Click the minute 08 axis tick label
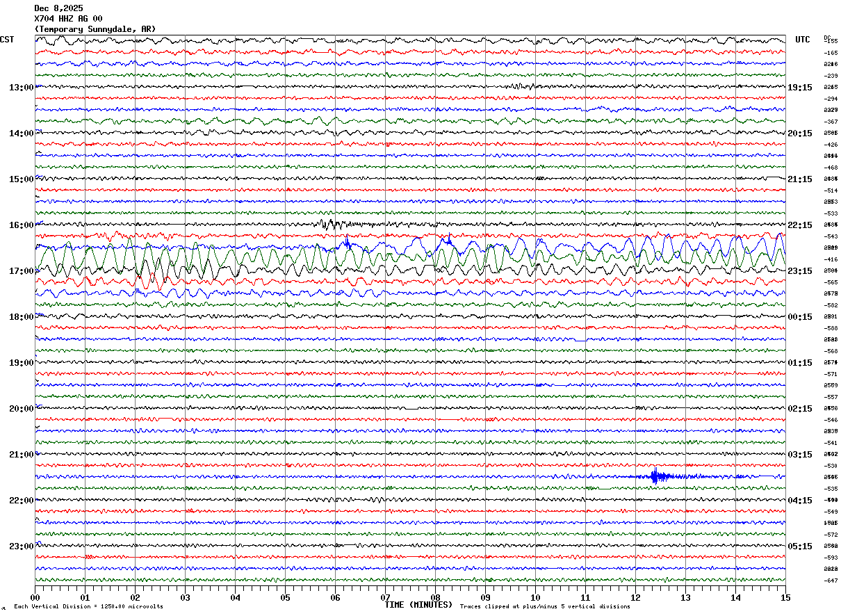This screenshot has width=841, height=616. point(435,597)
